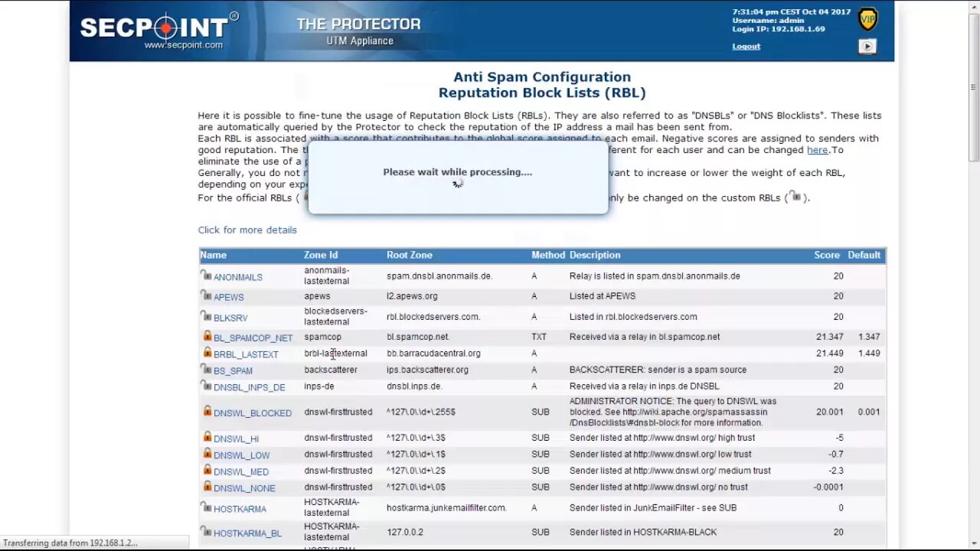
Task: Open the DNSWL_NONE entry
Action: tap(244, 488)
